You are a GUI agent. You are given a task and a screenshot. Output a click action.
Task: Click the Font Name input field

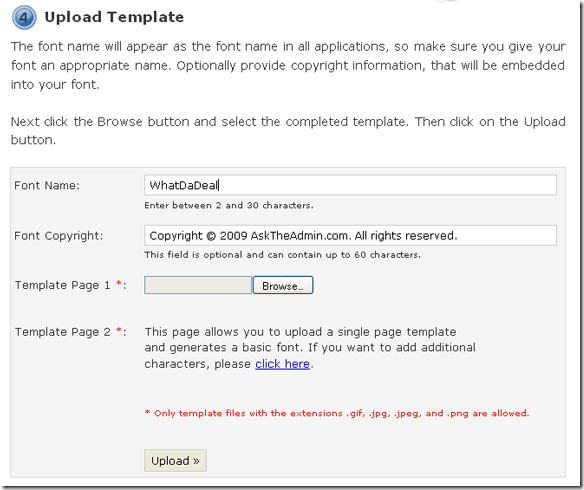350,185
